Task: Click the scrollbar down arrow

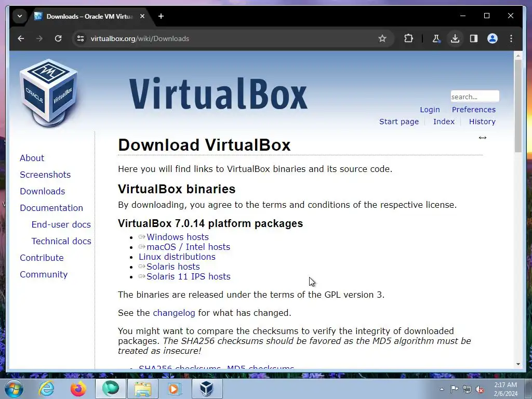Action: pyautogui.click(x=518, y=364)
